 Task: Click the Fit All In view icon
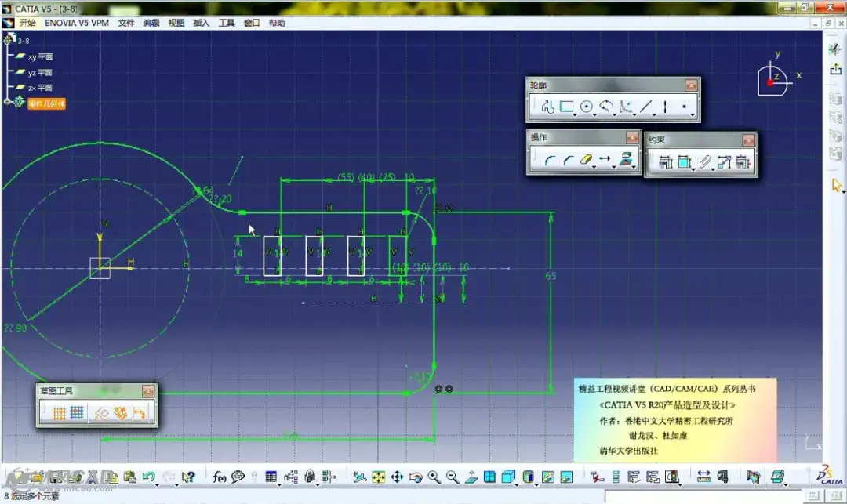pos(379,477)
